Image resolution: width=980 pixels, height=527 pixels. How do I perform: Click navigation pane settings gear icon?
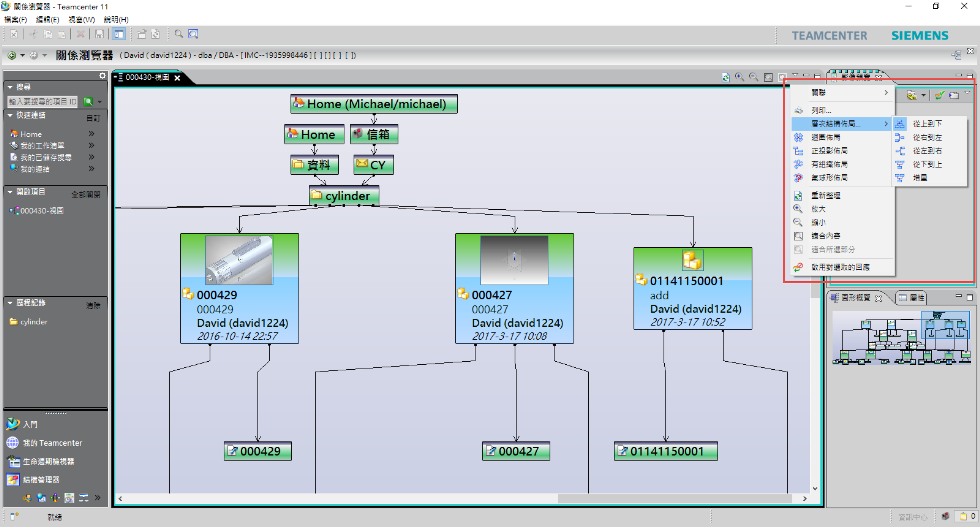pyautogui.click(x=102, y=76)
